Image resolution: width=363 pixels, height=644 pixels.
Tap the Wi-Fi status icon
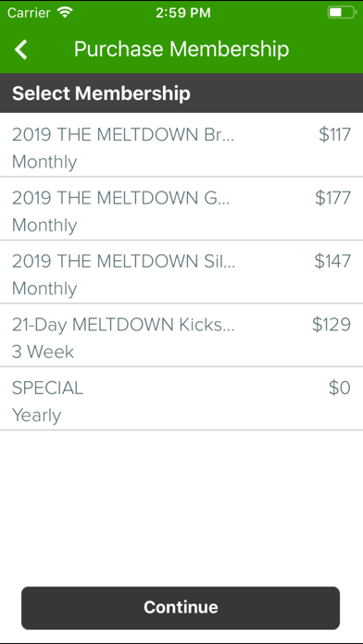click(66, 12)
